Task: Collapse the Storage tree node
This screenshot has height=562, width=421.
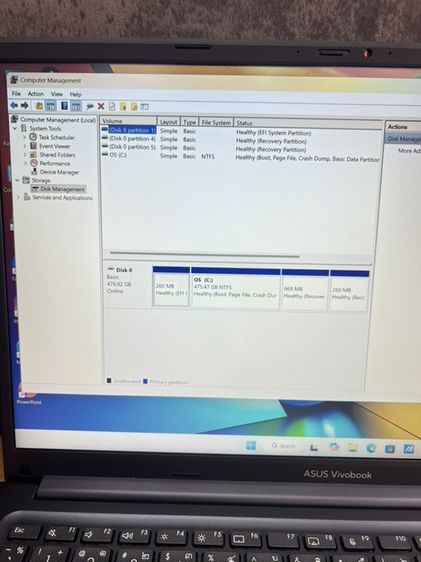Action: coord(17,180)
